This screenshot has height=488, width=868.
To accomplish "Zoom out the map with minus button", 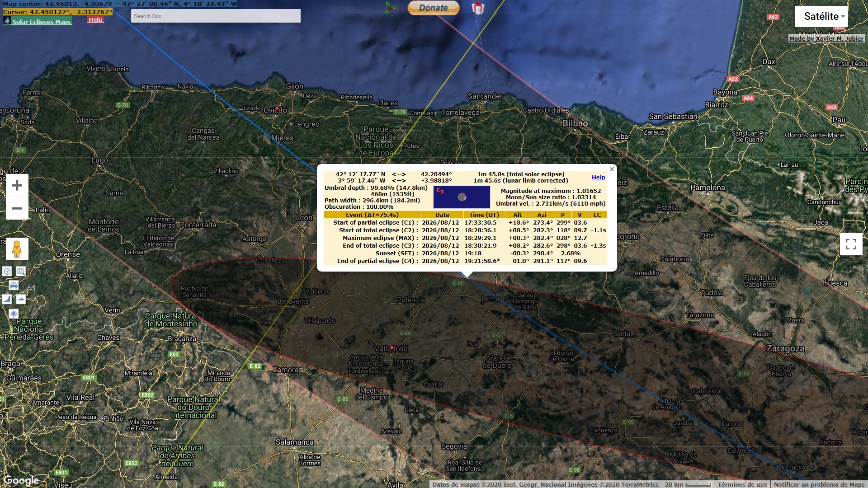I will click(17, 208).
